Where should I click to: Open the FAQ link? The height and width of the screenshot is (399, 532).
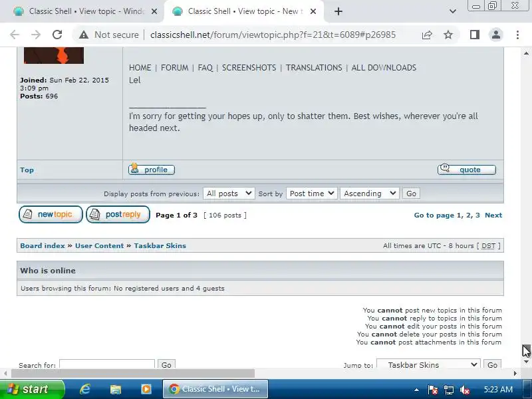pyautogui.click(x=205, y=68)
